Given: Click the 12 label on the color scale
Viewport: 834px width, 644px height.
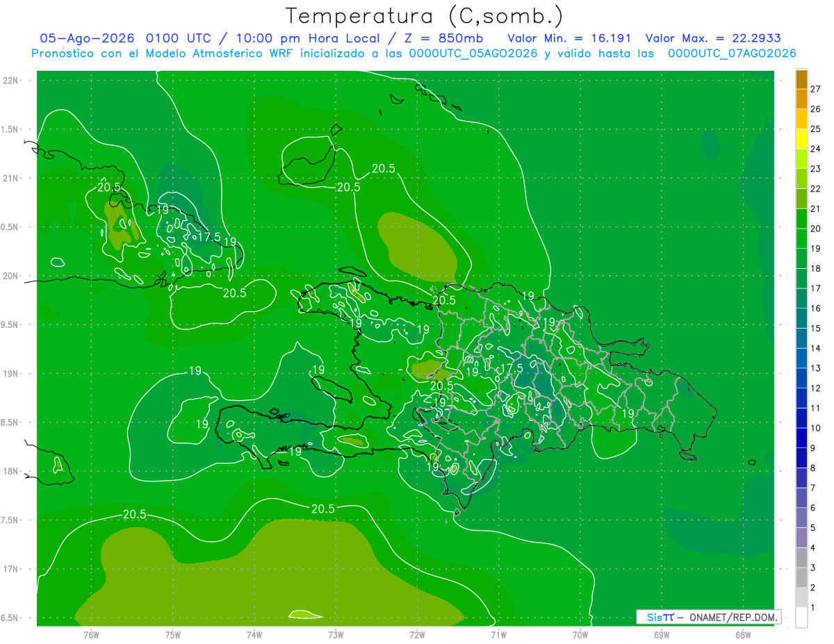Looking at the screenshot, I should 815,388.
